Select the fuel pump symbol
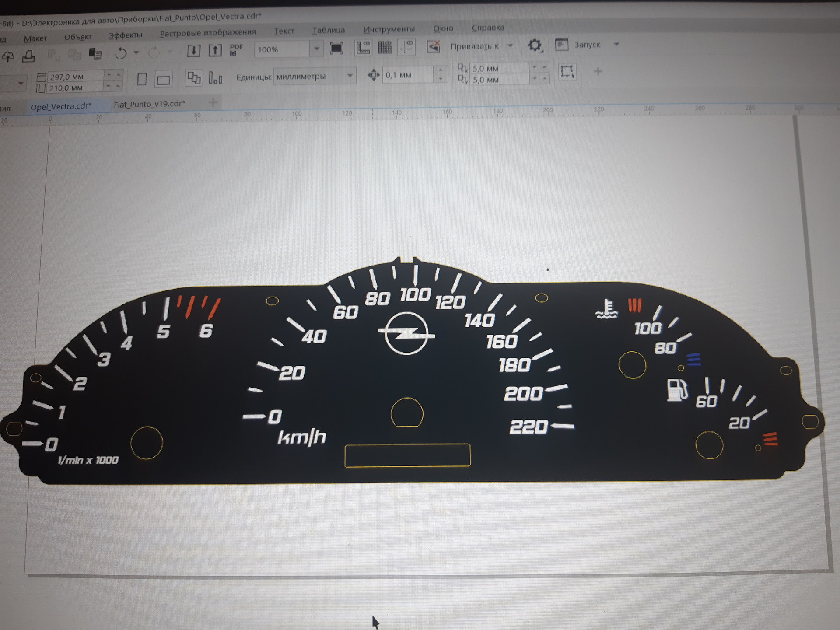This screenshot has height=630, width=840. point(677,390)
